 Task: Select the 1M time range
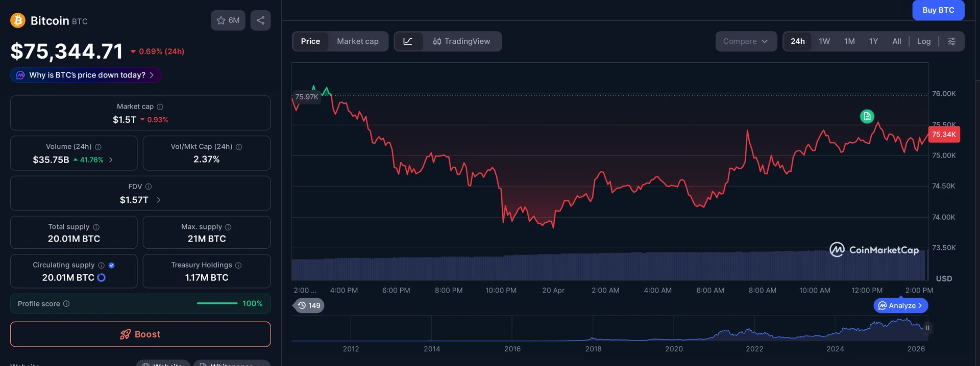(849, 41)
